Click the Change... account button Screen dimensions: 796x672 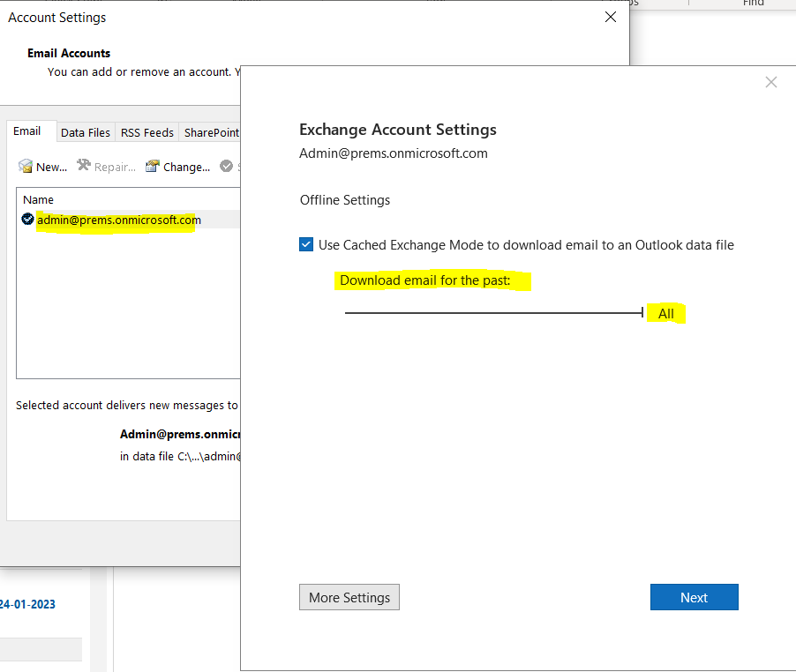177,167
